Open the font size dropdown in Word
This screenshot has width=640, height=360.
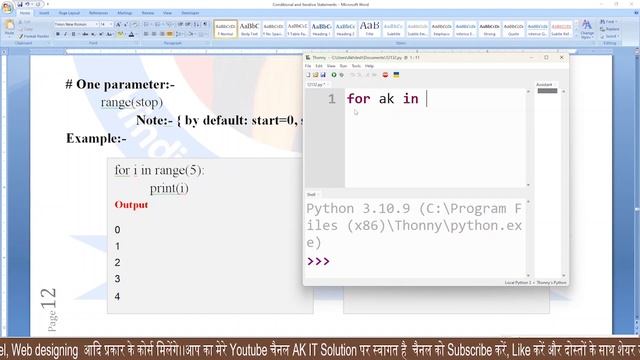(111, 24)
